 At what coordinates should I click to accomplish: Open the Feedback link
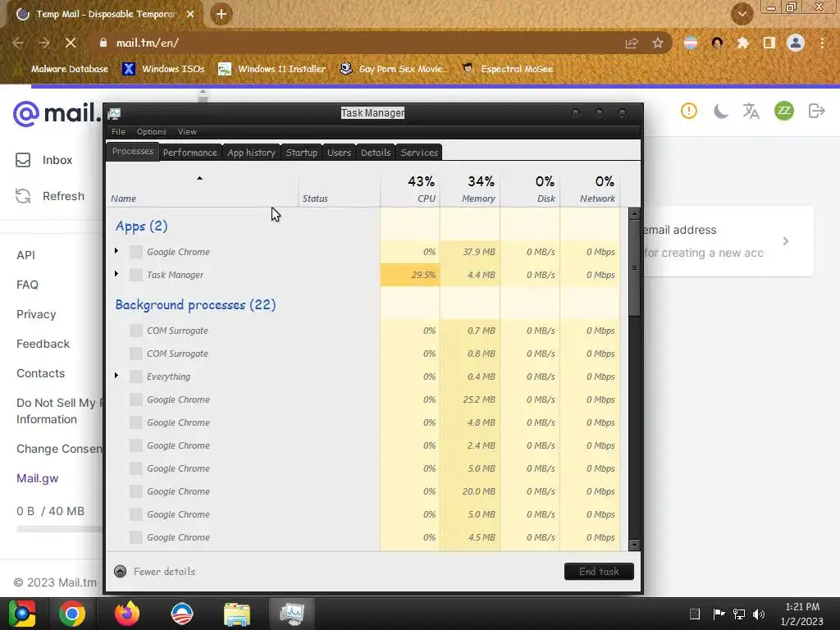pyautogui.click(x=43, y=344)
